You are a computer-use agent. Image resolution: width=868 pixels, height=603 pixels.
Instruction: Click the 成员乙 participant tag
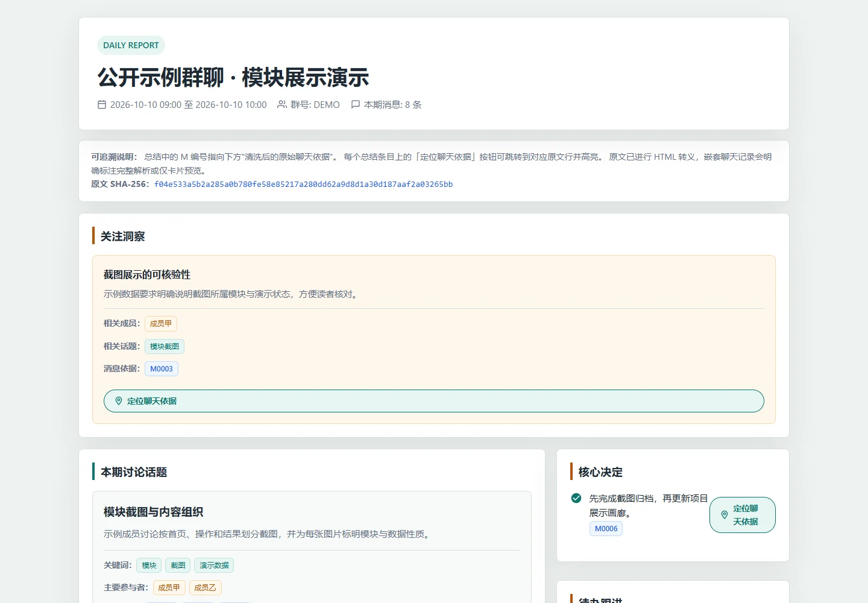[205, 588]
